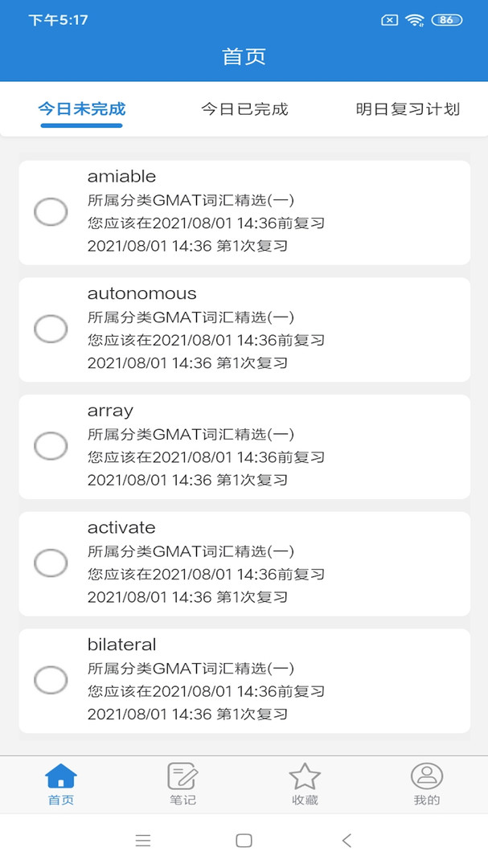Tap the Wi-Fi status icon
Screen dimensions: 488x868
[415, 20]
